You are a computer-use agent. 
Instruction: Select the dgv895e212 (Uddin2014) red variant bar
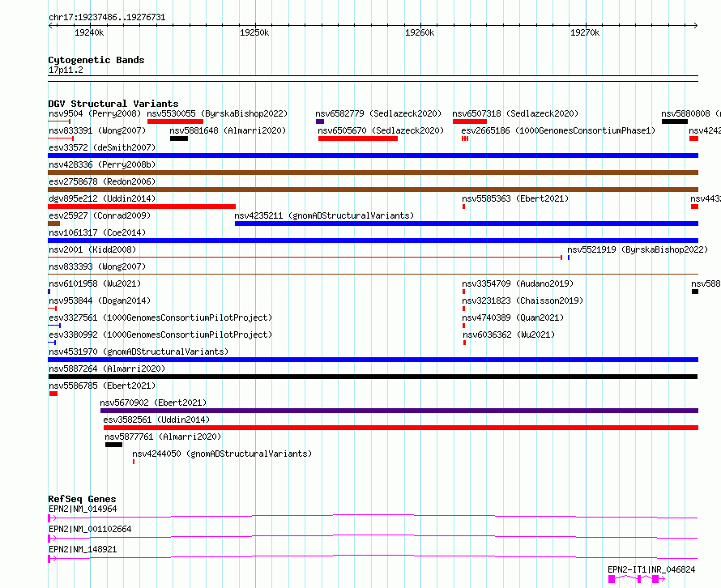coord(142,207)
